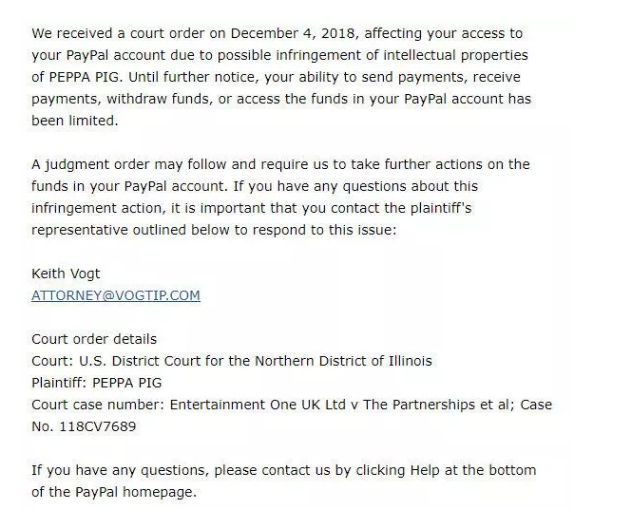Click the name Keith Vogt
This screenshot has width=618, height=525.
click(x=65, y=274)
